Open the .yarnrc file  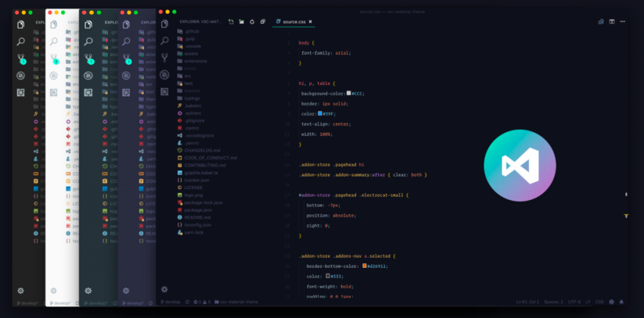click(x=189, y=143)
